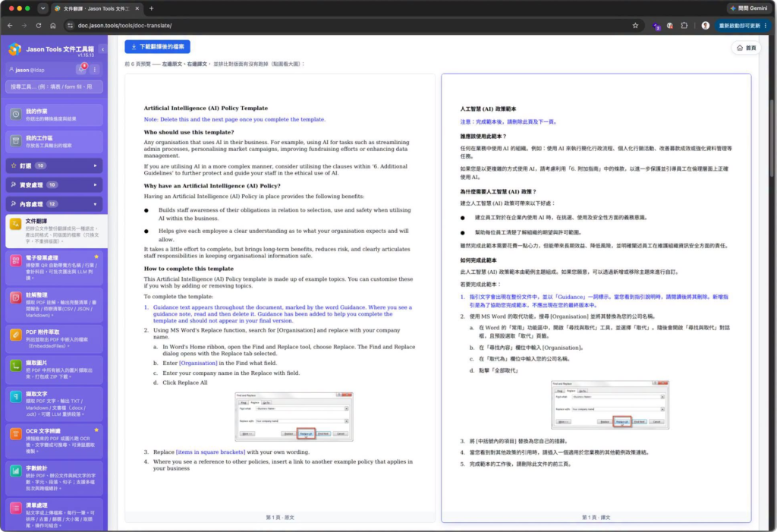Open the tab search dropdown arrow
The width and height of the screenshot is (777, 532).
pyautogui.click(x=42, y=8)
